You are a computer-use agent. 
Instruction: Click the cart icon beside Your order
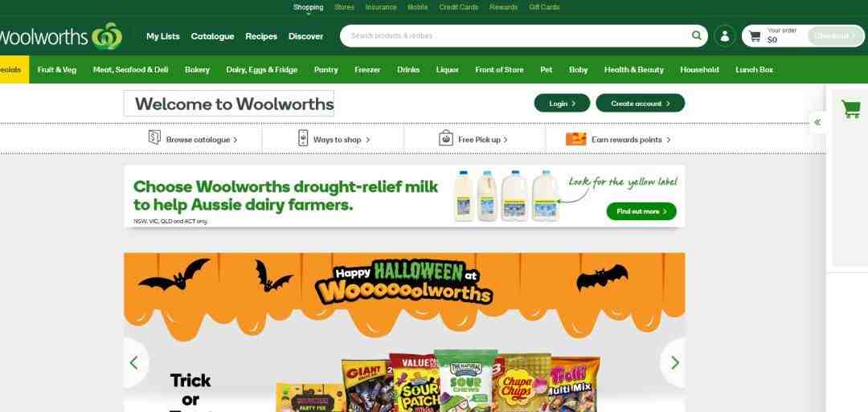click(x=755, y=36)
